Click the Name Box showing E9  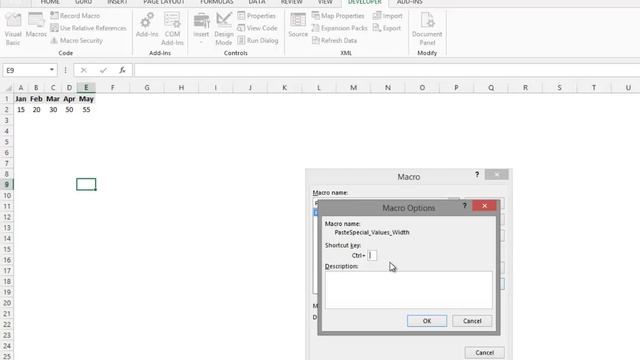25,70
